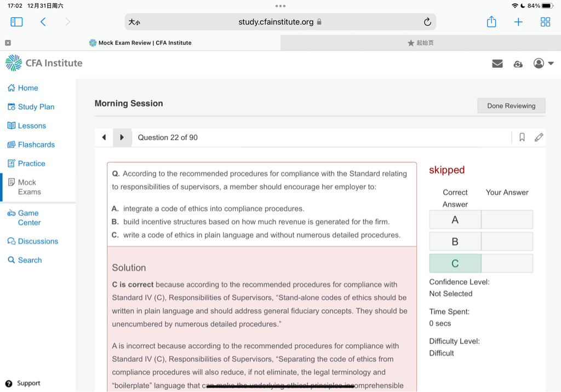Open the pencil notes icon
The height and width of the screenshot is (392, 561).
pos(539,137)
